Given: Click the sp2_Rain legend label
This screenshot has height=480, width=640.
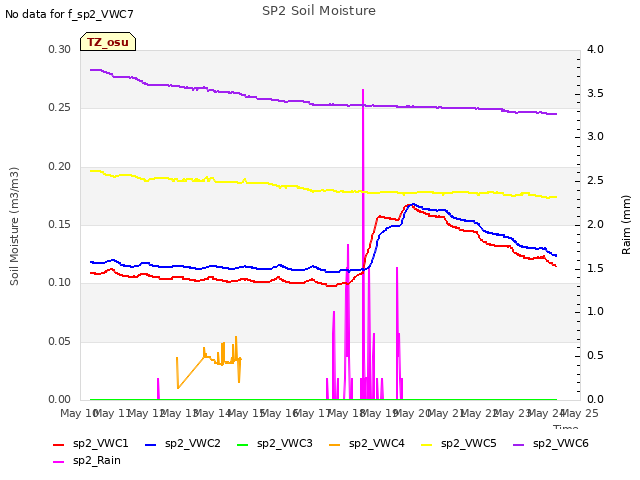Looking at the screenshot, I should coord(97,460).
